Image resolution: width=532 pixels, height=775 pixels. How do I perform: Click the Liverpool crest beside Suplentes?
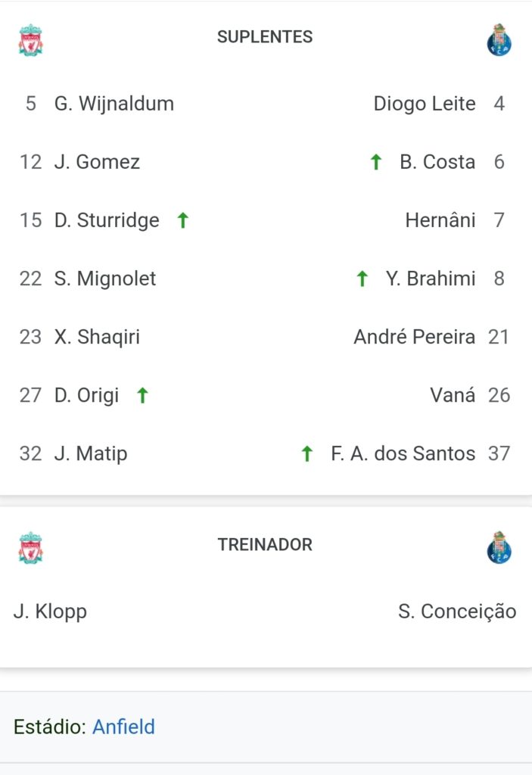click(x=31, y=39)
